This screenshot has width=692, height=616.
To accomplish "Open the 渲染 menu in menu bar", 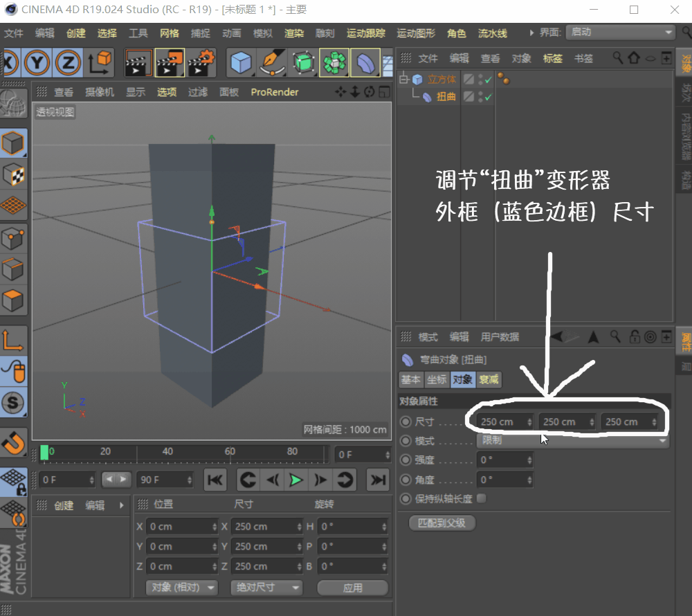I will [294, 33].
